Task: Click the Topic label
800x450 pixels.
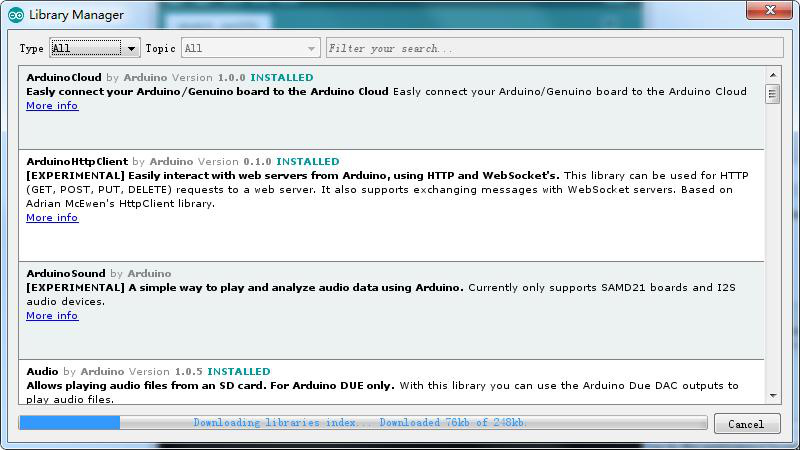Action: coord(160,48)
